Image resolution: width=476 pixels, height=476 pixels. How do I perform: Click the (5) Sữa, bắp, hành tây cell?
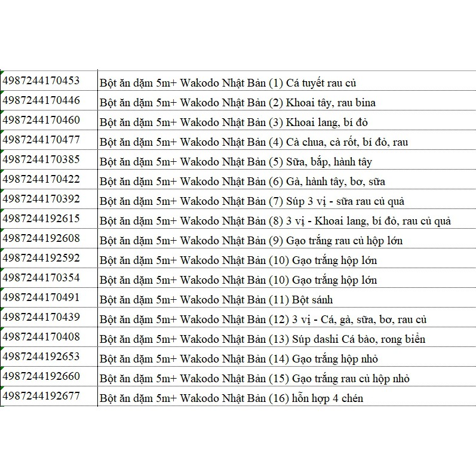(x=287, y=159)
